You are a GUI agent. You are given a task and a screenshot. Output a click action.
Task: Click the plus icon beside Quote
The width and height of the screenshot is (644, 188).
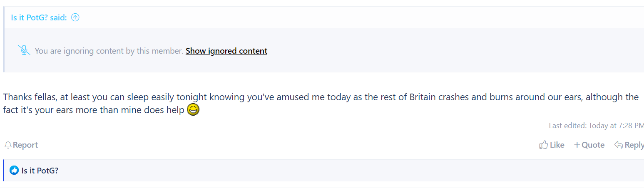(x=577, y=145)
